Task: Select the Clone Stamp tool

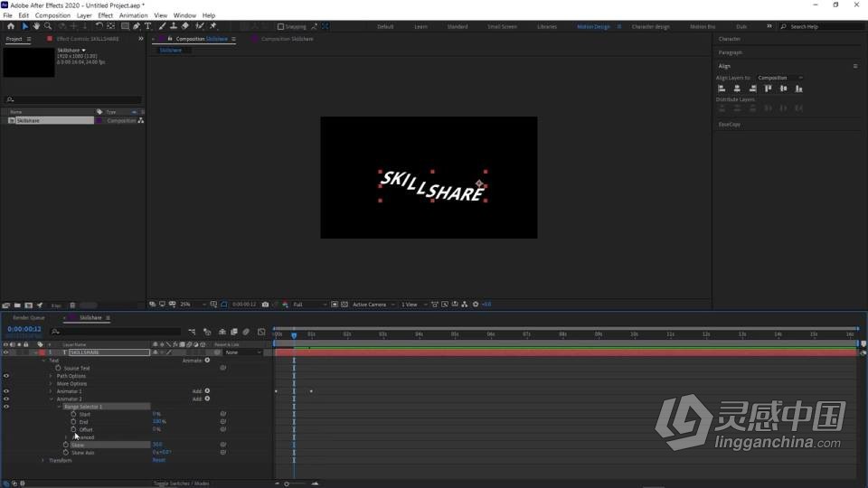Action: pyautogui.click(x=174, y=26)
